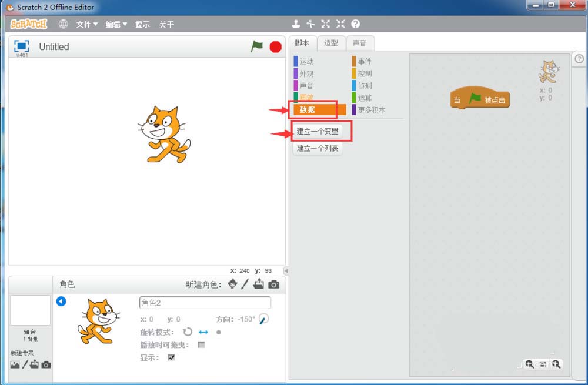This screenshot has height=385, width=588.
Task: Choose new sprite from library icon
Action: tap(232, 284)
